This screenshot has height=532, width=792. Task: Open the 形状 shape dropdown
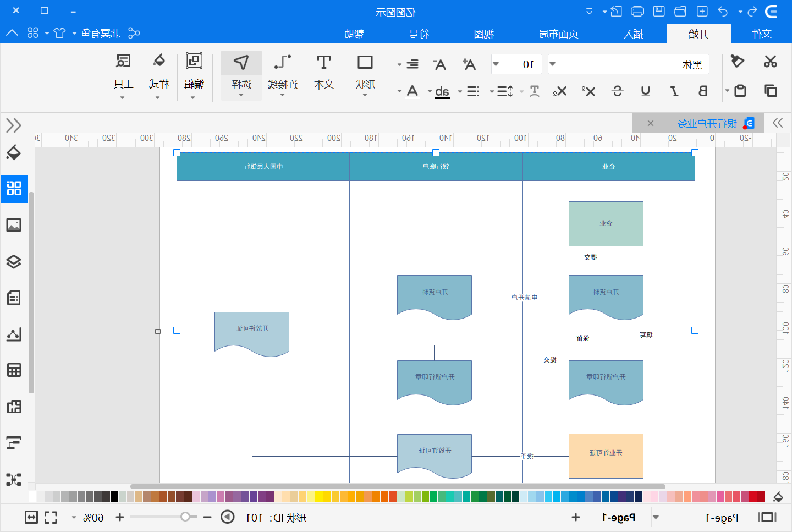pyautogui.click(x=365, y=75)
